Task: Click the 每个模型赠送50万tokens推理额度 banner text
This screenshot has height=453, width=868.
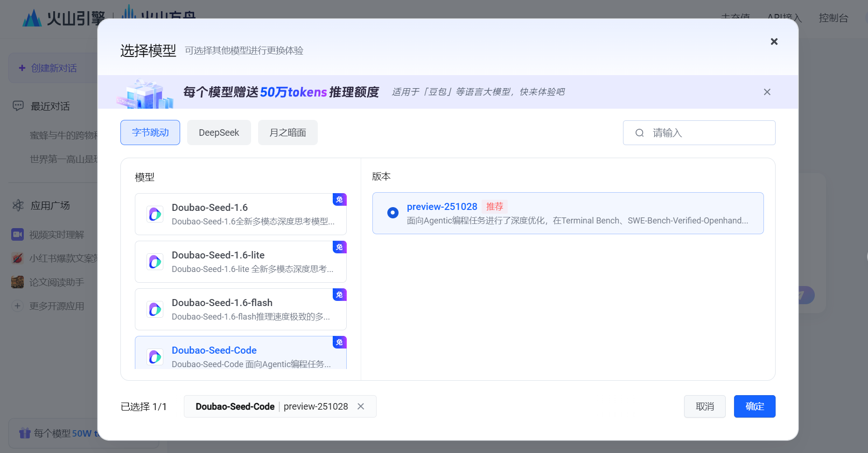Action: (x=281, y=92)
